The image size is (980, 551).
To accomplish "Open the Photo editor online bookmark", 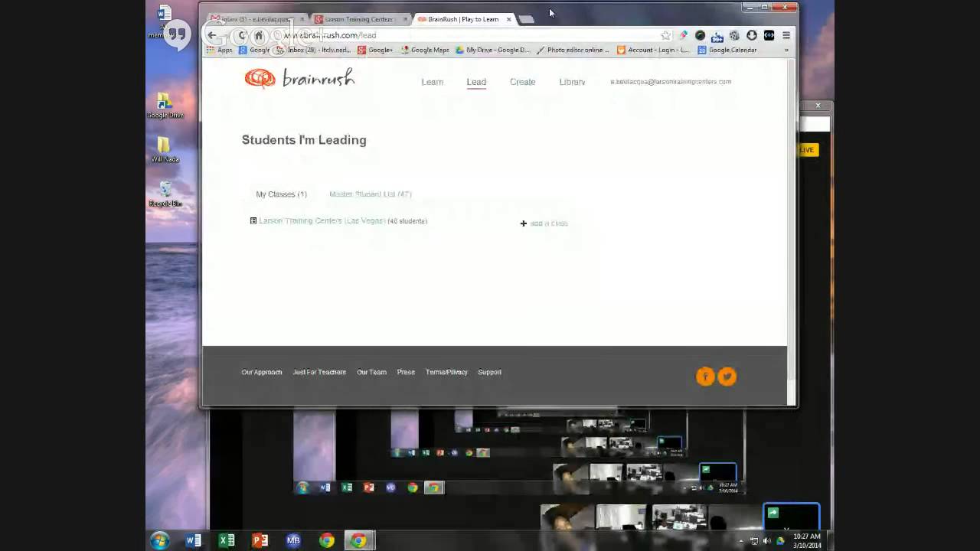I will pos(573,50).
